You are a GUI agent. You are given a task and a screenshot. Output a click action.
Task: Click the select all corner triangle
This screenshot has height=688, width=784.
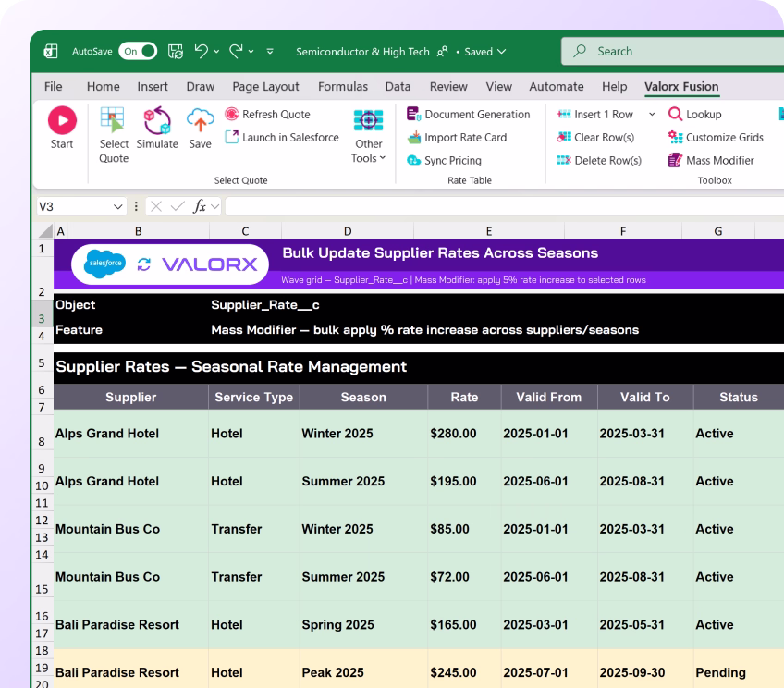pyautogui.click(x=46, y=231)
